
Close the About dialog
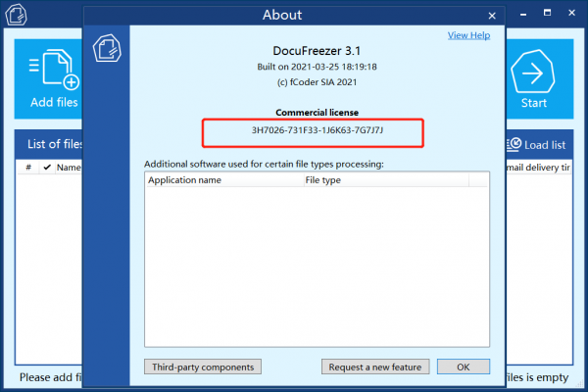click(x=492, y=16)
